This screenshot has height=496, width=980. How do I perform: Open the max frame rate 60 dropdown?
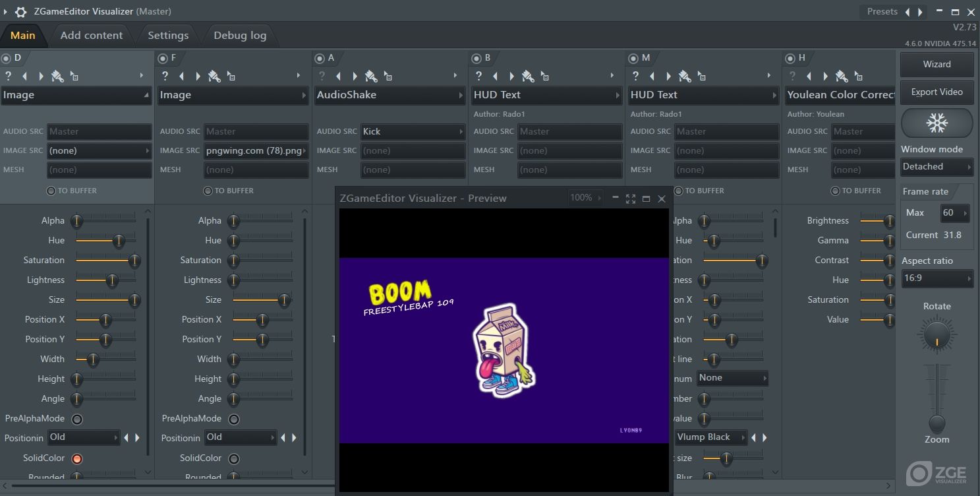954,213
